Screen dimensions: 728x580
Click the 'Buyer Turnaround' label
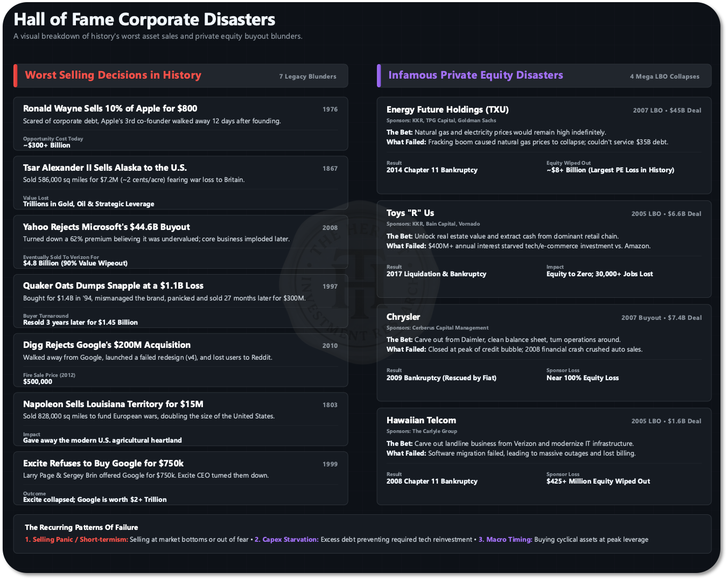pyautogui.click(x=46, y=316)
